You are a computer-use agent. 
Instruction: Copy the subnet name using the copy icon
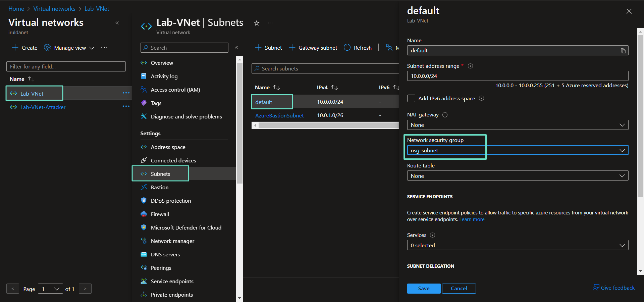coord(623,51)
